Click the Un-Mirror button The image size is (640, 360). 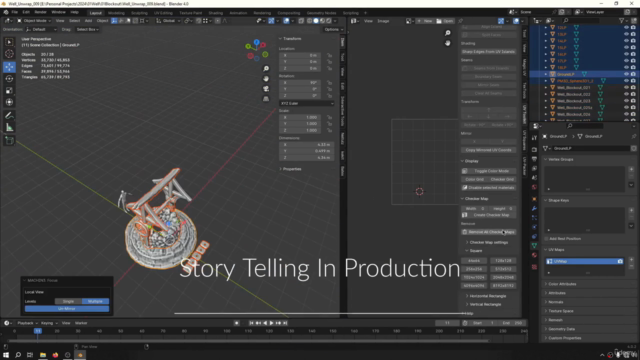pyautogui.click(x=67, y=309)
